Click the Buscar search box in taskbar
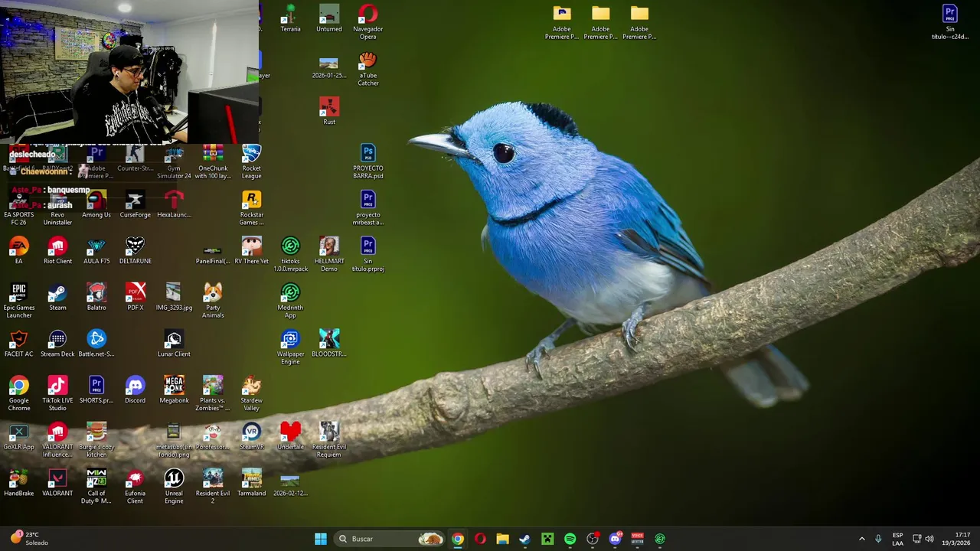 (x=390, y=539)
